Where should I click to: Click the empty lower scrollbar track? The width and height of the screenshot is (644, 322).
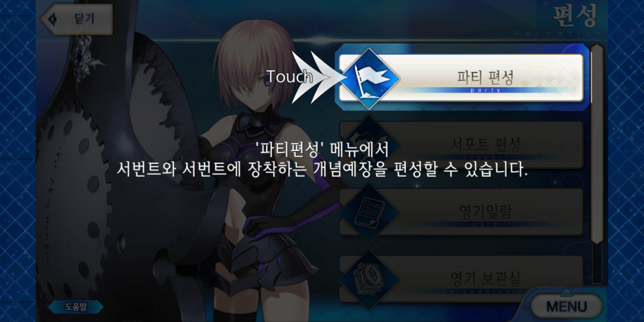[597, 264]
